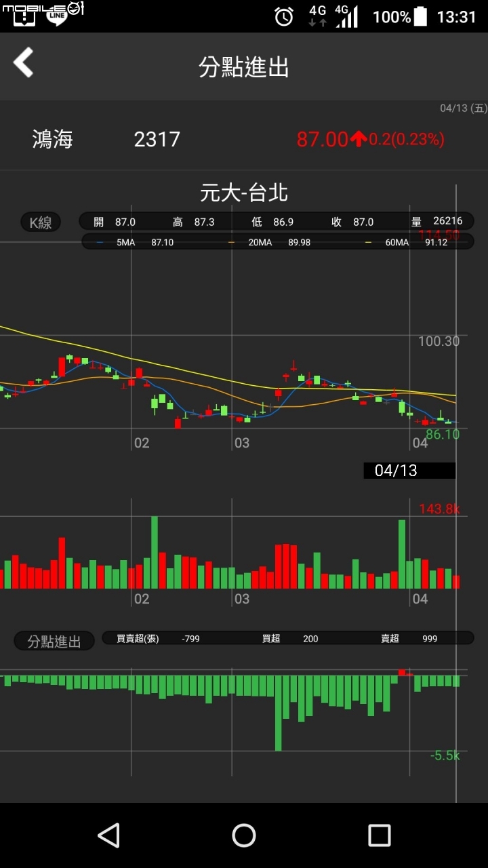Image resolution: width=488 pixels, height=868 pixels.
Task: Select the stock name 鴻海
Action: tap(53, 139)
